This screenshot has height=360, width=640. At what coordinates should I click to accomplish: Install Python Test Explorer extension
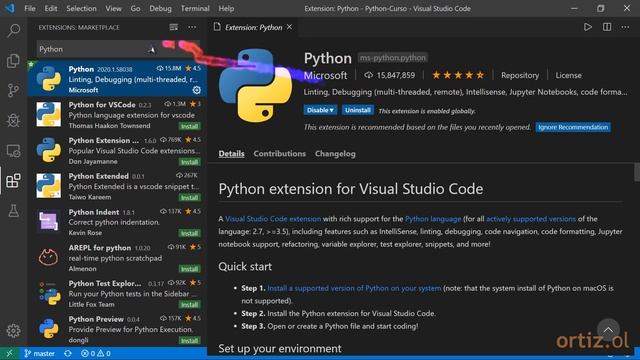189,304
